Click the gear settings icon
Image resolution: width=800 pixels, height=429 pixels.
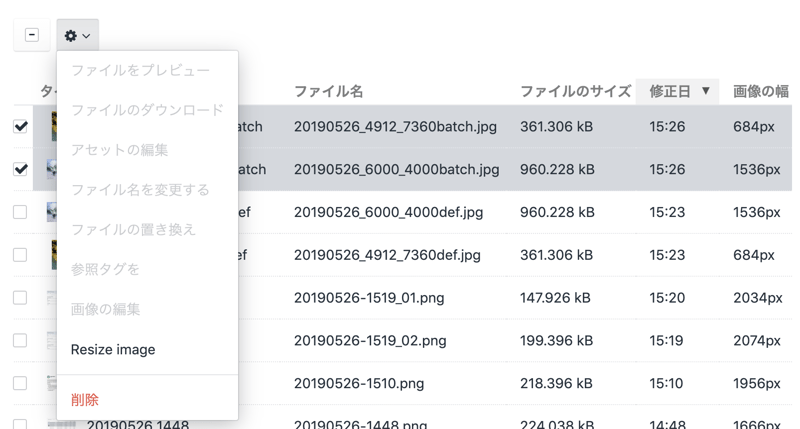click(70, 35)
